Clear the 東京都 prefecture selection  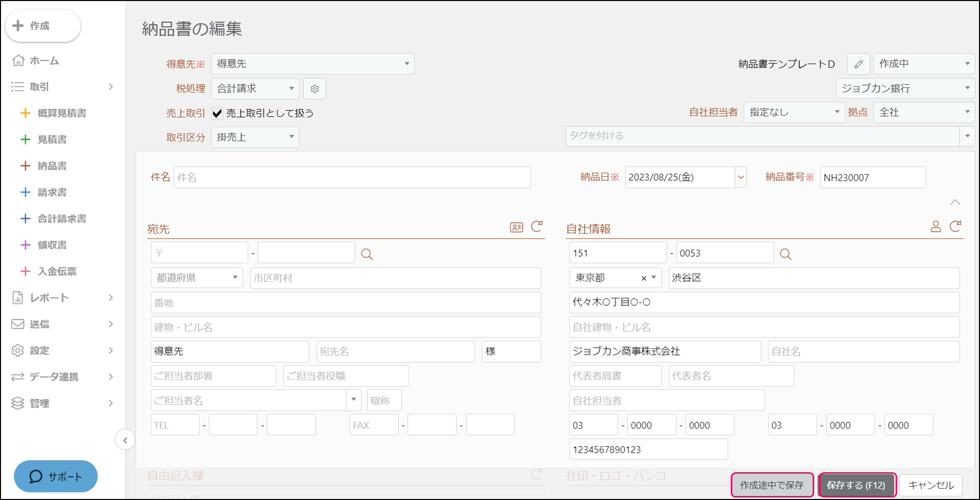tap(643, 278)
